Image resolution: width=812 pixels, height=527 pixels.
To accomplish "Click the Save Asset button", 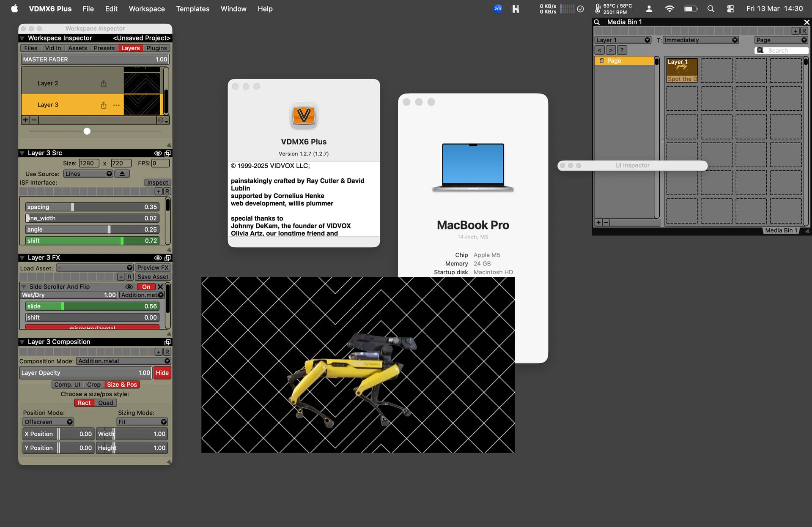I will click(x=153, y=277).
